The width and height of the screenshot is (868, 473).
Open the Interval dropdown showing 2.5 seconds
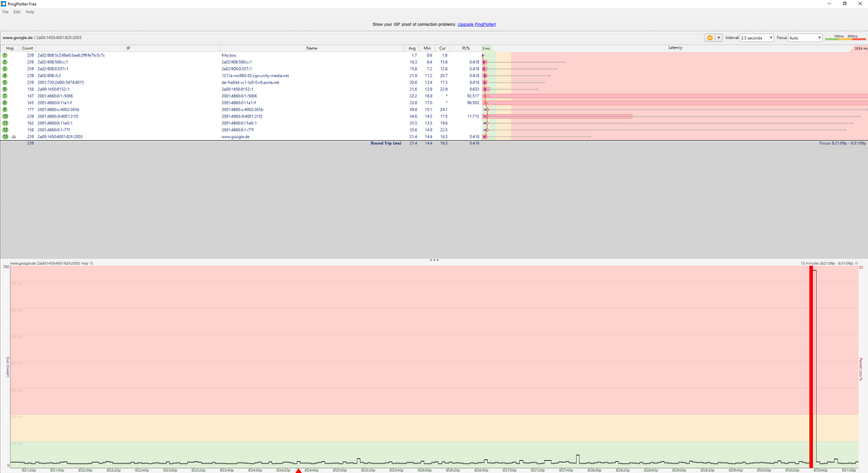[x=756, y=37]
